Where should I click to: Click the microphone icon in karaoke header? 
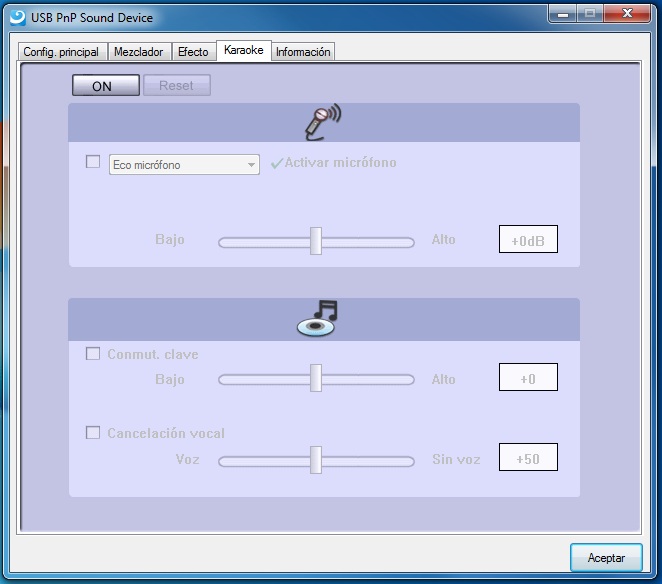pos(323,122)
